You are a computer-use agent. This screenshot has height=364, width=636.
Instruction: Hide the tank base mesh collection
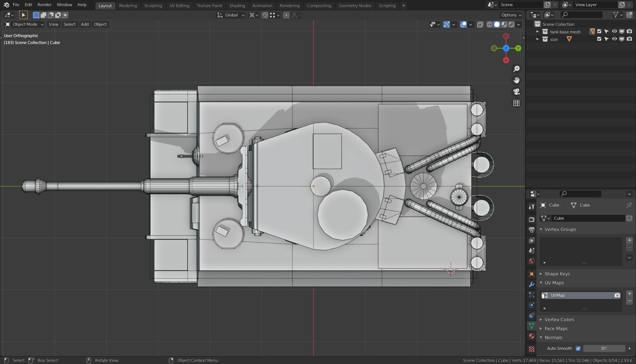(x=614, y=31)
